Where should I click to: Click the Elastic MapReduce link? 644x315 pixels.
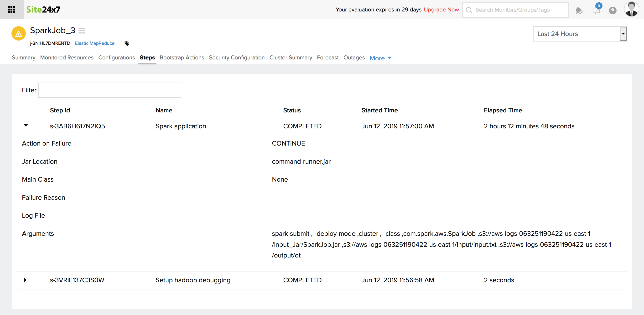(94, 43)
